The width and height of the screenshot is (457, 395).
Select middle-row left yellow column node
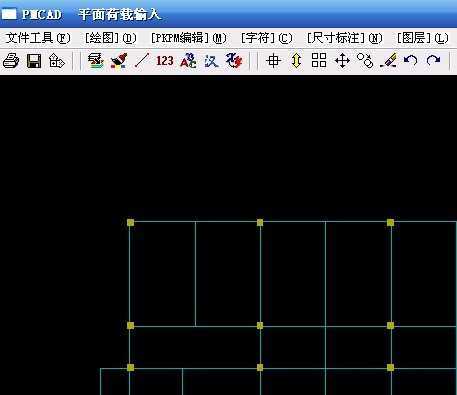tap(130, 325)
